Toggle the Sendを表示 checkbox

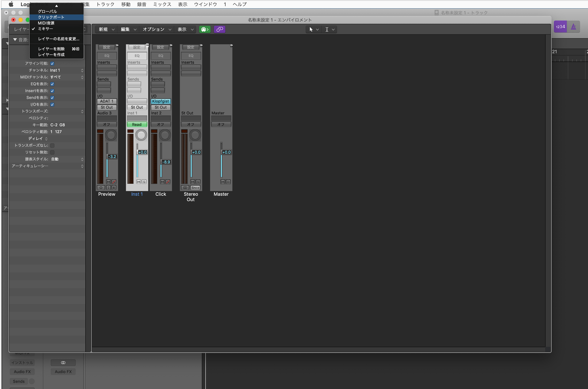coord(52,98)
